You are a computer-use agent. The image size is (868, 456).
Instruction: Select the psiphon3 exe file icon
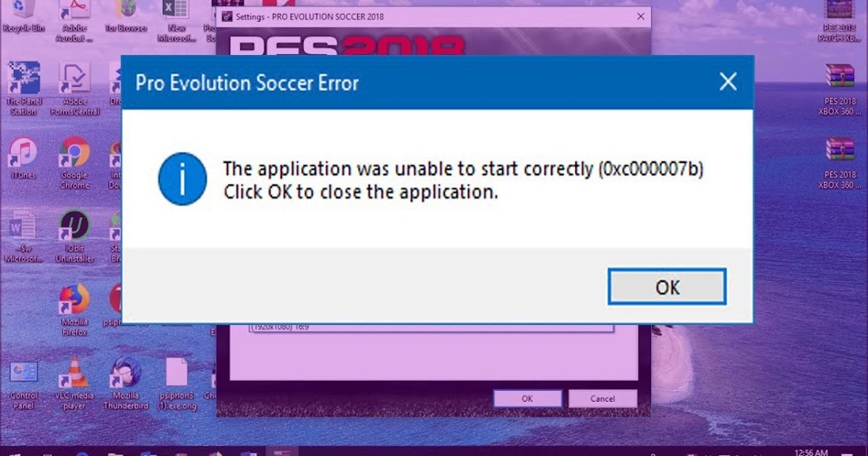pos(176,383)
